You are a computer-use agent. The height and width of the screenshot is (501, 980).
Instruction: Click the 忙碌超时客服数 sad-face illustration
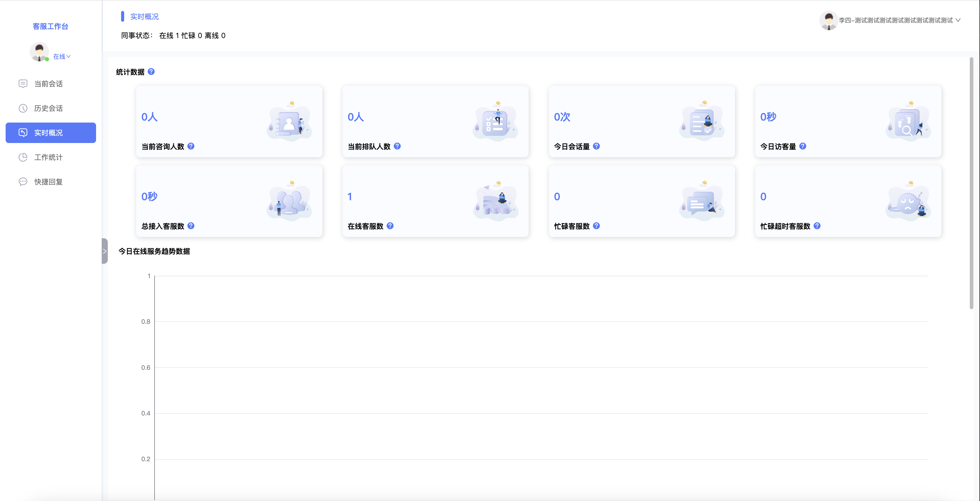(908, 201)
